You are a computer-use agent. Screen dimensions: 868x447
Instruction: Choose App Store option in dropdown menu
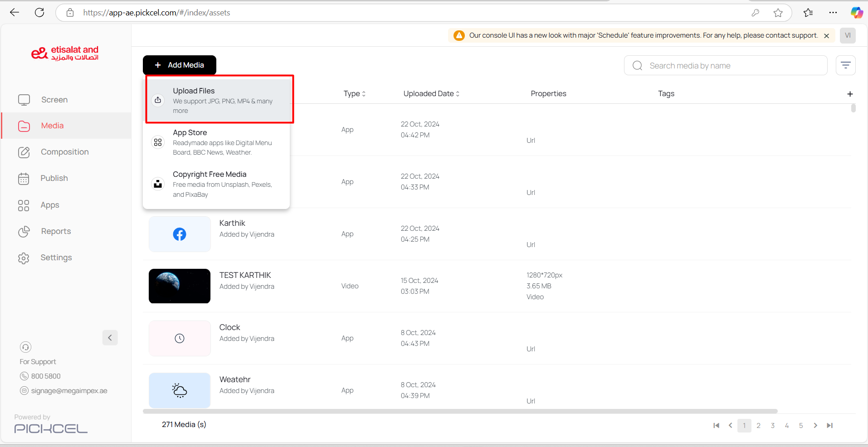coord(217,142)
